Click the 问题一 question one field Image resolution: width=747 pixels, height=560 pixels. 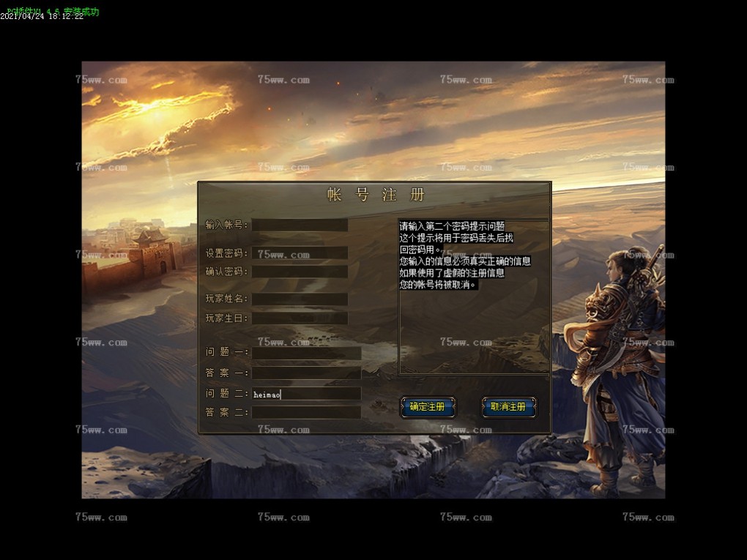[306, 353]
